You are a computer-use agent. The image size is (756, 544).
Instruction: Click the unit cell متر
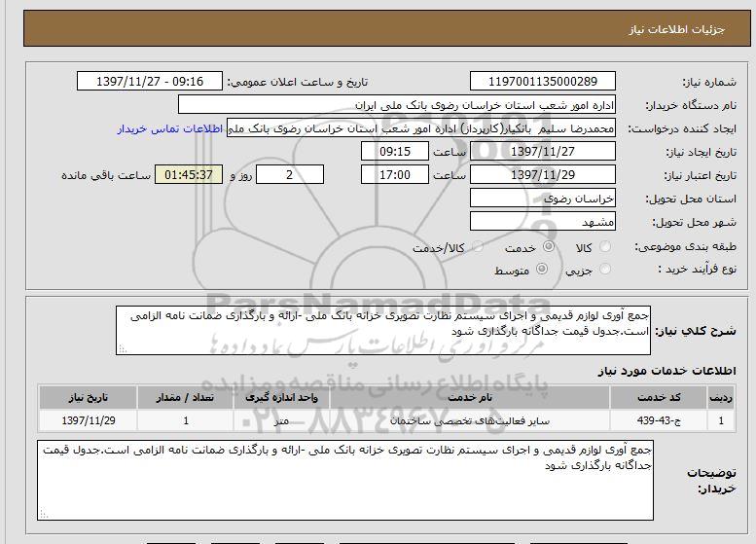[x=281, y=420]
